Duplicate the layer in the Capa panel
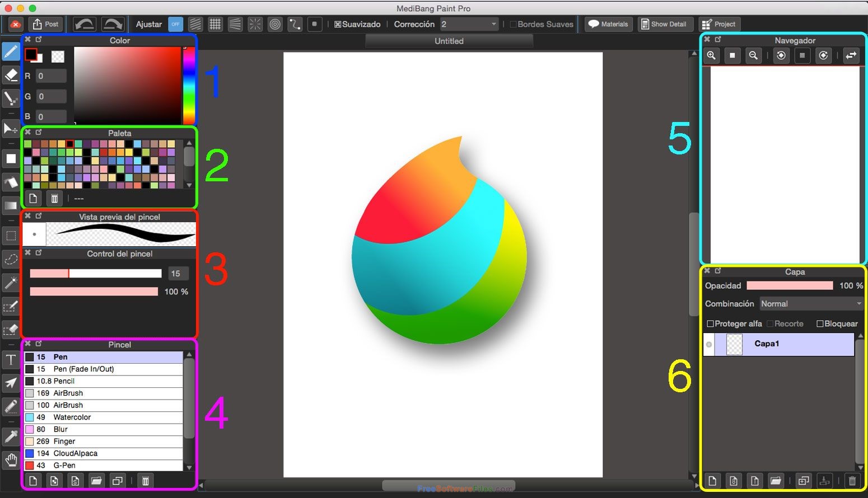Viewport: 868px width, 498px height. pos(804,481)
